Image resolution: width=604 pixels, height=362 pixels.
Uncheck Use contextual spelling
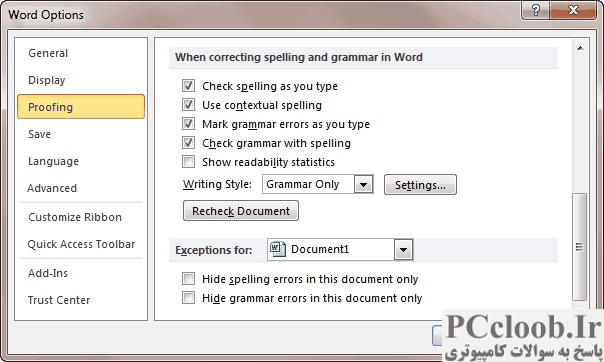pos(188,104)
